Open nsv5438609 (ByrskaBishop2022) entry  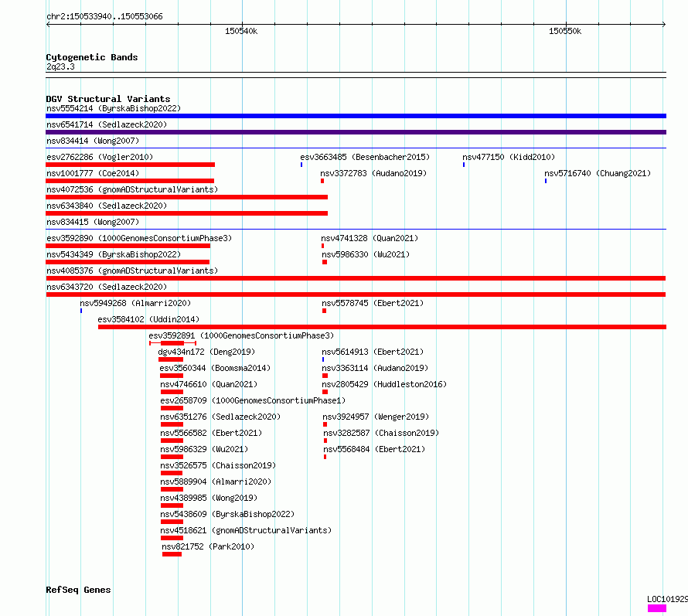click(227, 514)
